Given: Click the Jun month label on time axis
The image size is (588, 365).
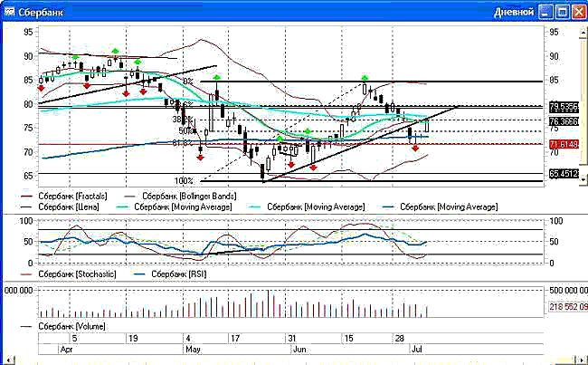Looking at the screenshot, I should [x=299, y=350].
